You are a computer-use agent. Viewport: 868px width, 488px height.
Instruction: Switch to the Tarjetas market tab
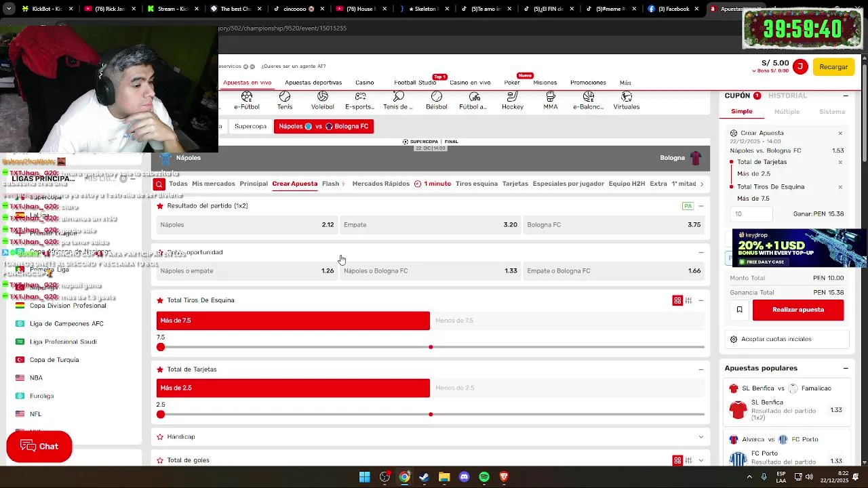(x=515, y=184)
